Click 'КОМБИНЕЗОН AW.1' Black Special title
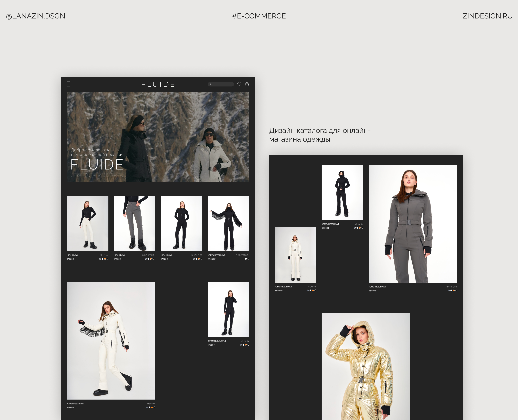 [x=216, y=255]
